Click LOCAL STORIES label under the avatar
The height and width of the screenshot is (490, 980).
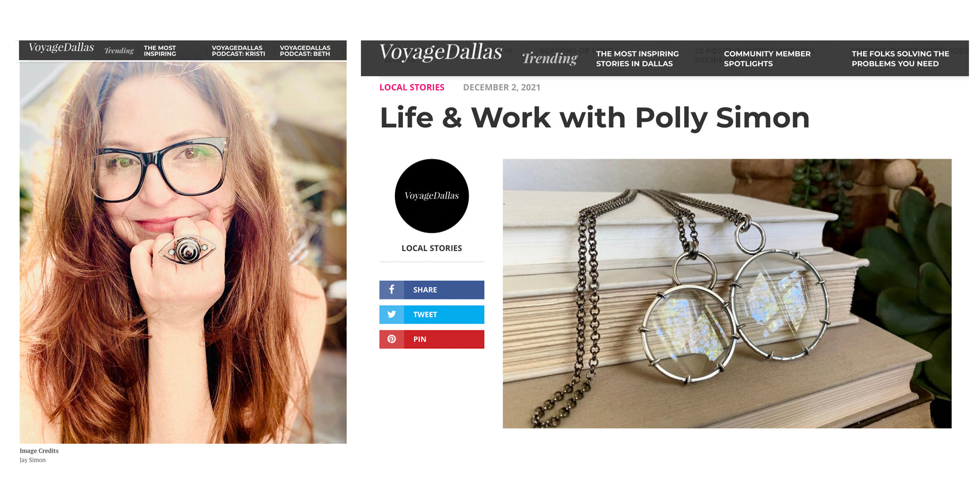pyautogui.click(x=432, y=248)
